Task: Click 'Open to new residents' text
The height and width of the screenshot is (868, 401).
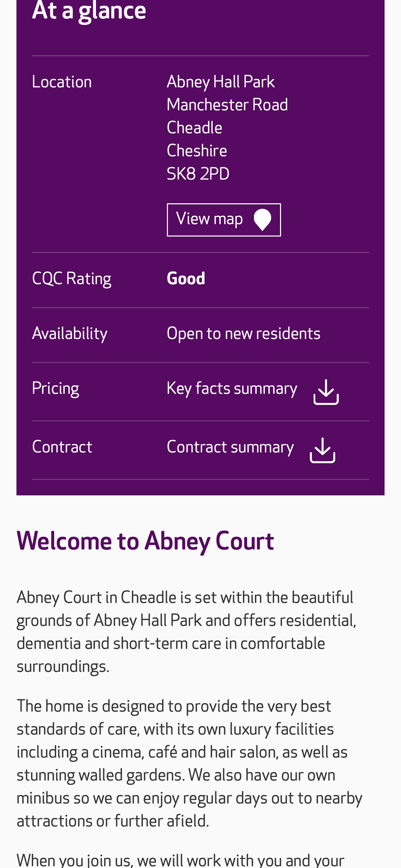Action: point(243,334)
